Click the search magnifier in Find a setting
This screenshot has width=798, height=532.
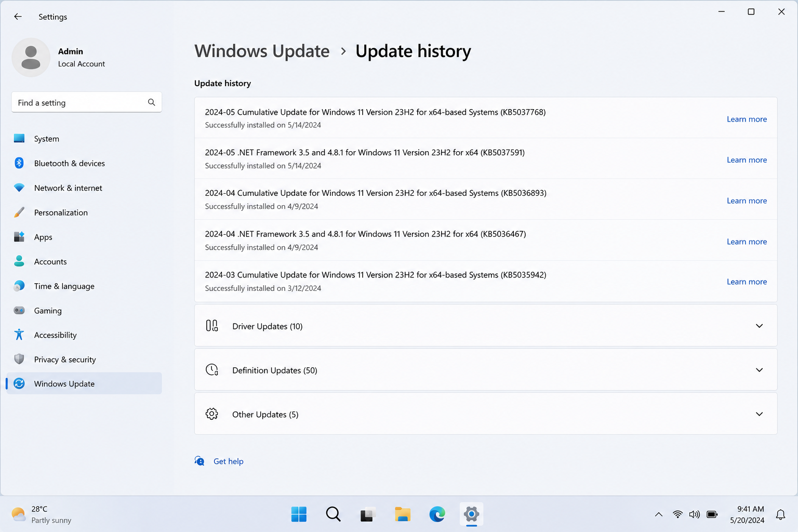tap(151, 102)
